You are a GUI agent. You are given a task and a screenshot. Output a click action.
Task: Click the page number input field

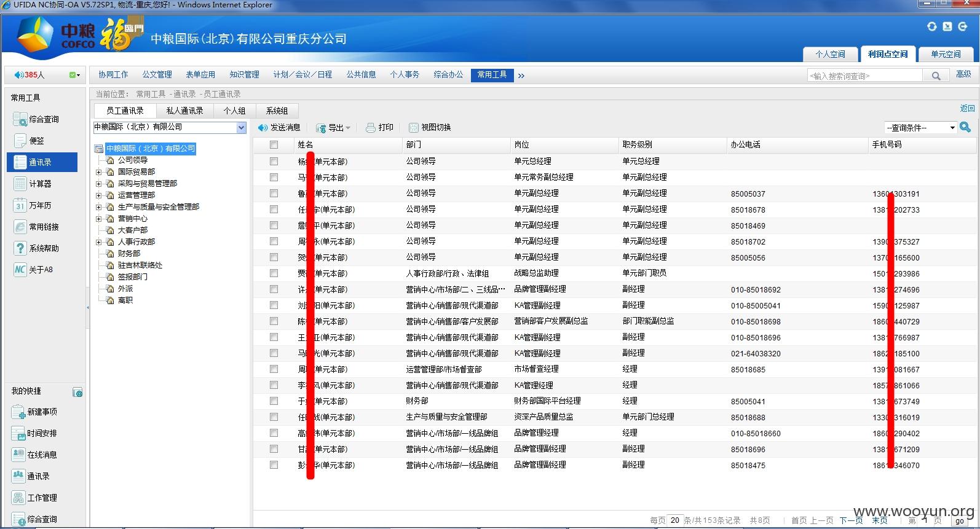(924, 520)
